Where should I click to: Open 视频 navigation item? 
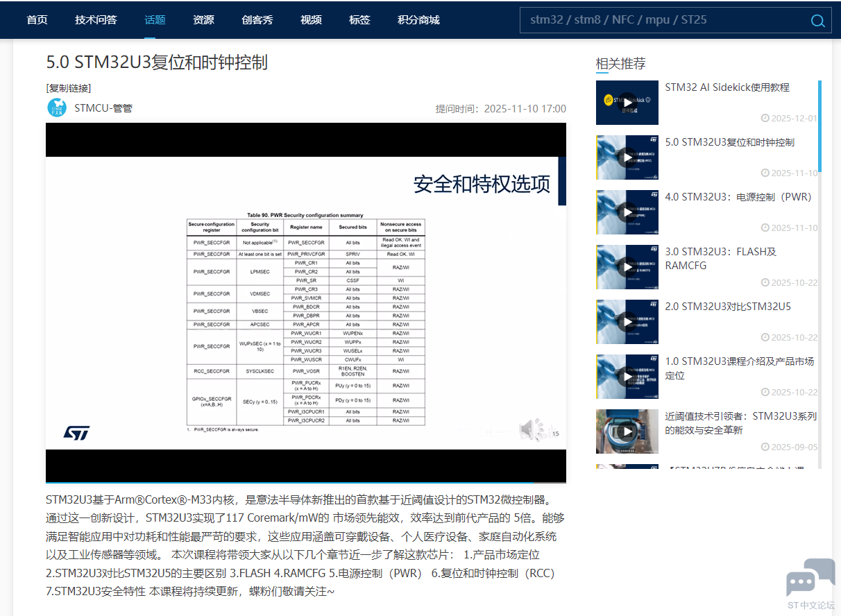[x=311, y=19]
